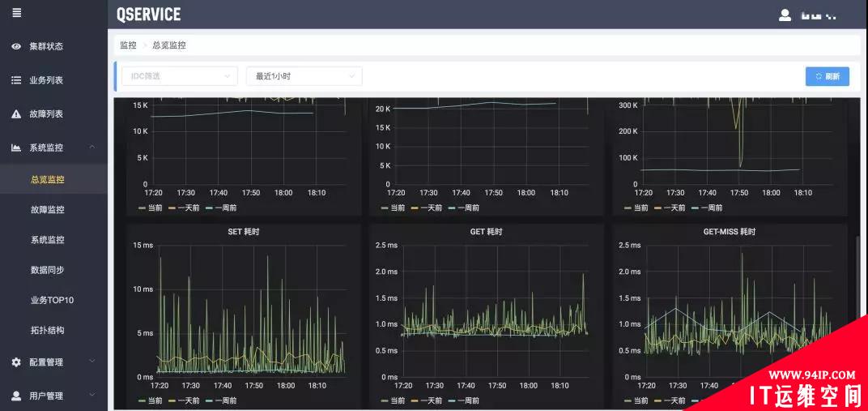The image size is (868, 411).
Task: Click the gear icon beside 配置管理
Action: (17, 362)
